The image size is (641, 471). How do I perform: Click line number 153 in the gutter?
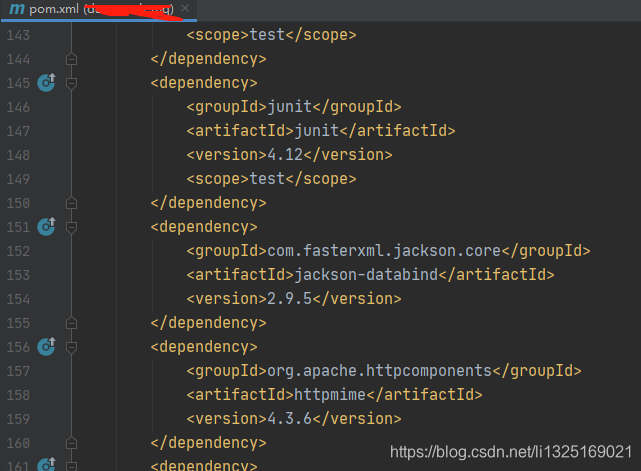(18, 275)
